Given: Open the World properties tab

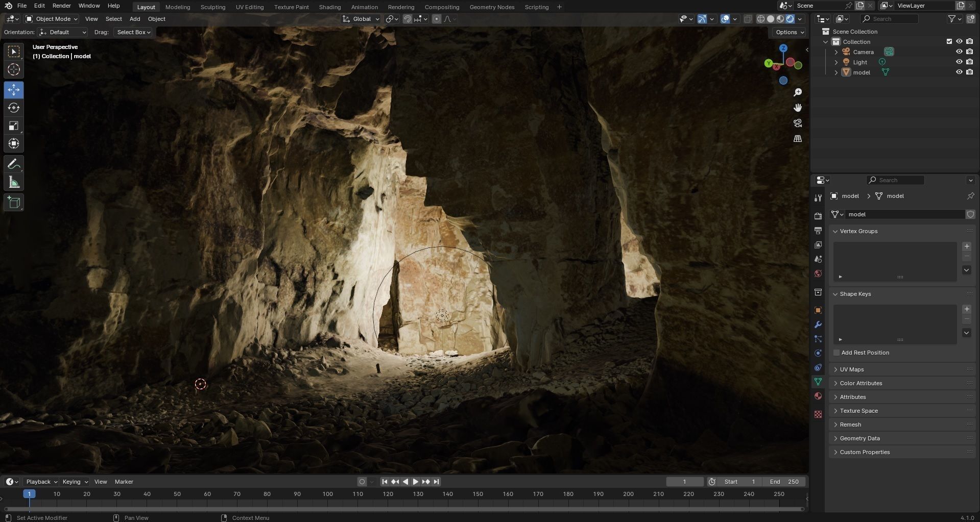Looking at the screenshot, I should pyautogui.click(x=818, y=274).
